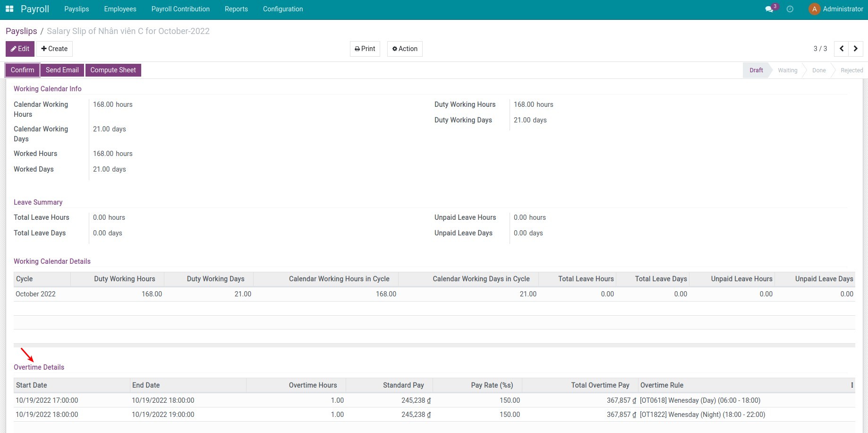The image size is (868, 433).
Task: Select the Waiting status stage
Action: pyautogui.click(x=787, y=70)
